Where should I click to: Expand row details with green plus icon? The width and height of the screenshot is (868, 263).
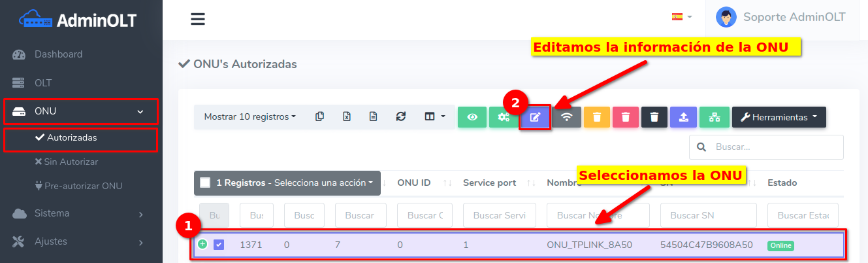pyautogui.click(x=202, y=244)
